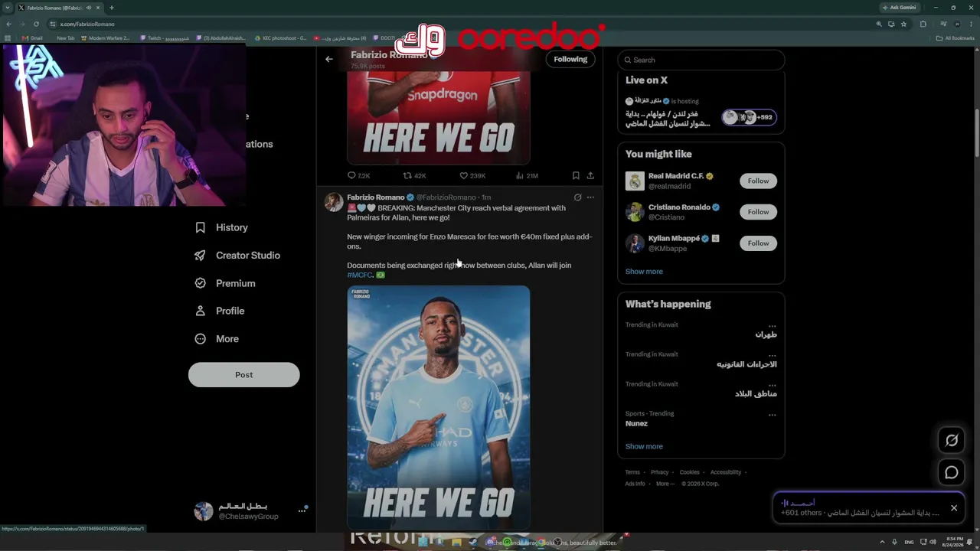980x551 pixels.
Task: Open options for the Nunez trend
Action: [772, 414]
